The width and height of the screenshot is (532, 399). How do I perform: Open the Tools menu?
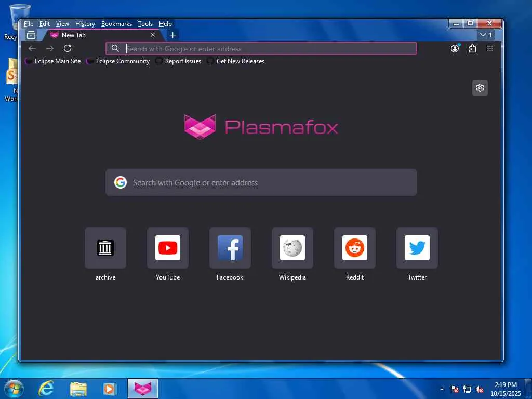coord(145,24)
